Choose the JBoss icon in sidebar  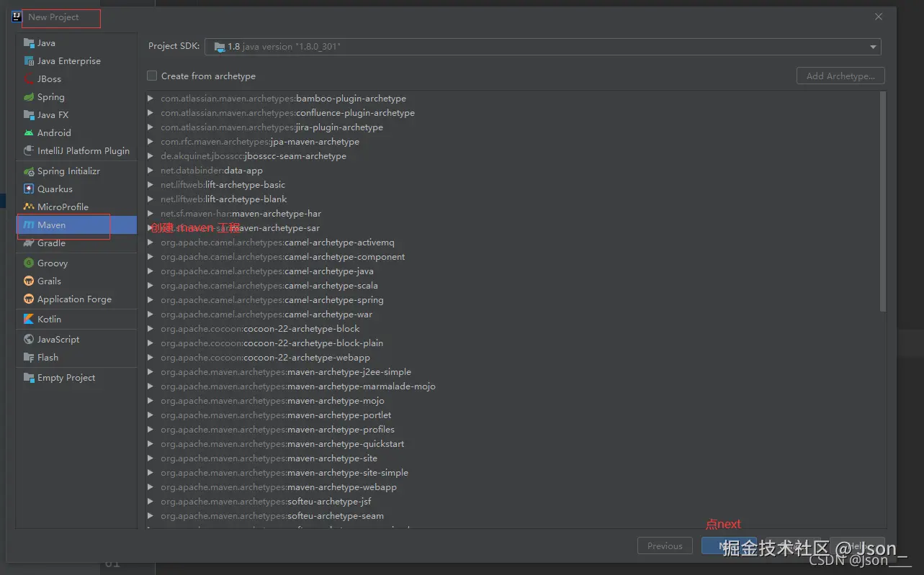[29, 79]
